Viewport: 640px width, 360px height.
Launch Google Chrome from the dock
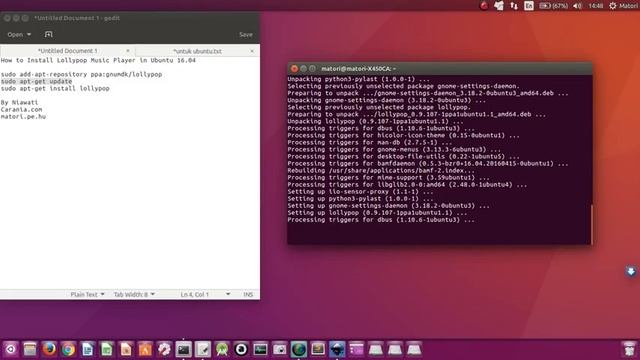point(68,349)
